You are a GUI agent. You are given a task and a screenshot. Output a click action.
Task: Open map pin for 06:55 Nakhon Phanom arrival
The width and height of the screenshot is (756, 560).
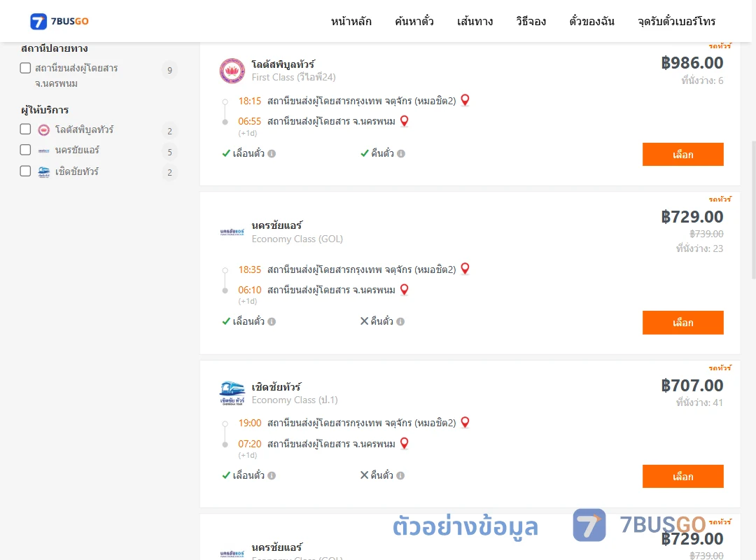click(x=404, y=120)
